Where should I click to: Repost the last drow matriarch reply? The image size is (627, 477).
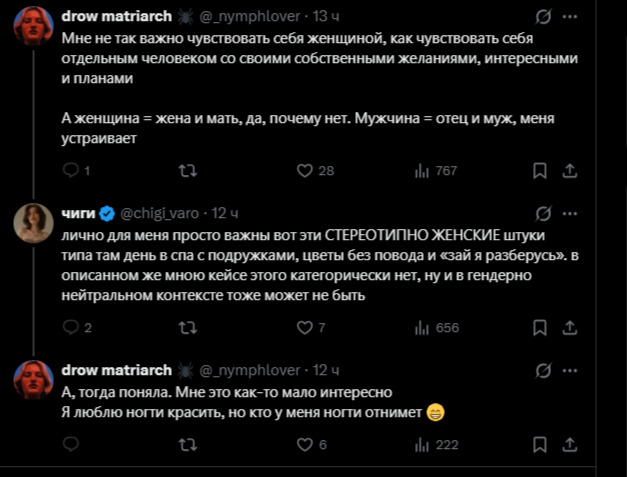(186, 444)
